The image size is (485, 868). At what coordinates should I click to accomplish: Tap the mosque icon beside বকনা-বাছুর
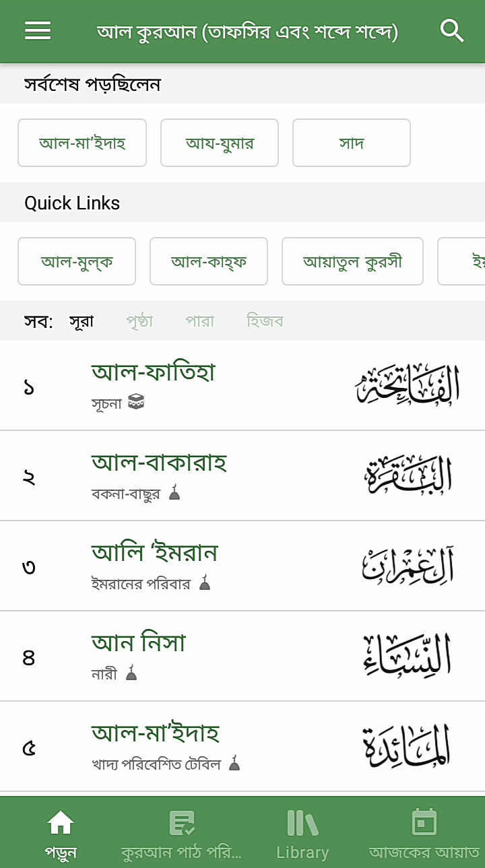(174, 493)
